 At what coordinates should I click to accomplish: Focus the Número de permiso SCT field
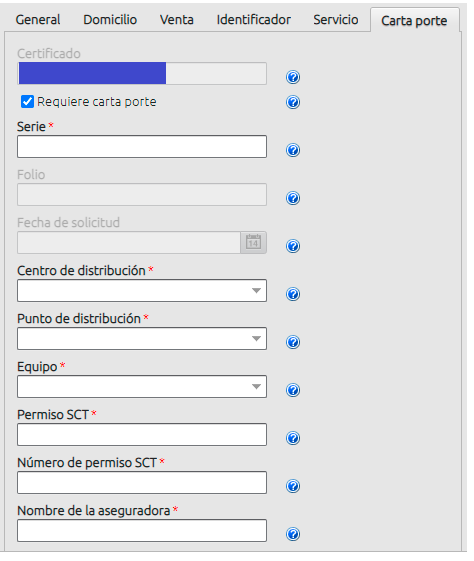tap(142, 482)
